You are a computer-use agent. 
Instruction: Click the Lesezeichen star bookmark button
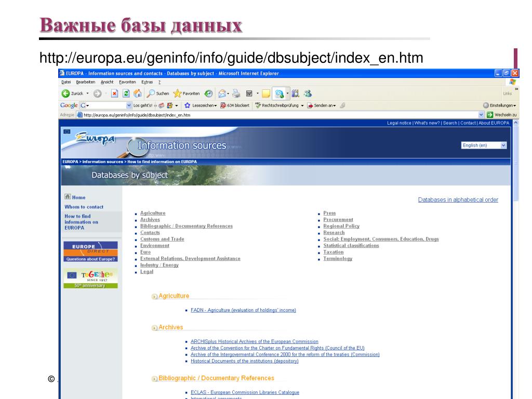coord(201,105)
